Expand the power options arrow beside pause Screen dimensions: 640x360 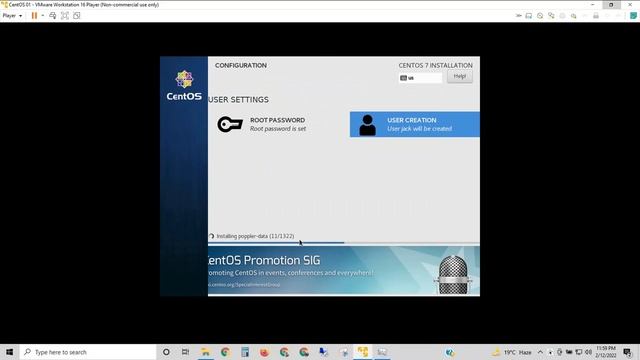pos(42,16)
